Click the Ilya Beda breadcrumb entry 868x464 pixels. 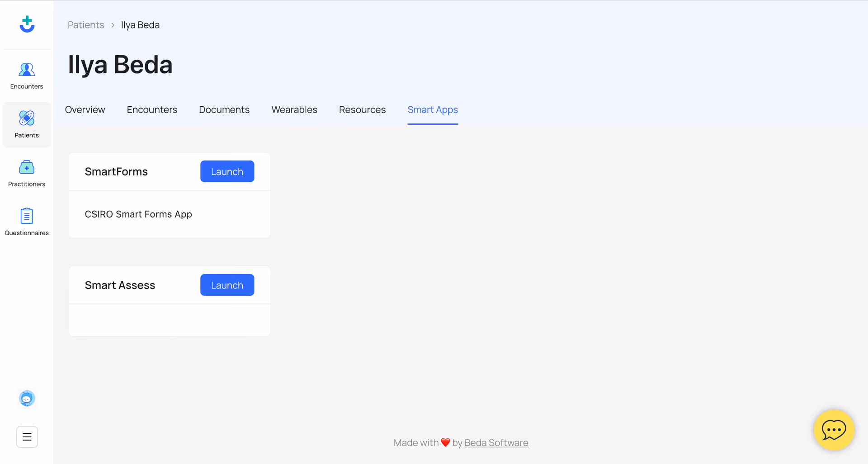pyautogui.click(x=140, y=25)
